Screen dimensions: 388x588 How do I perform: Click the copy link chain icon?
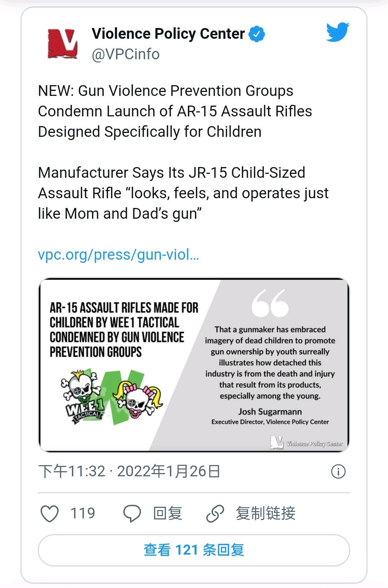215,513
